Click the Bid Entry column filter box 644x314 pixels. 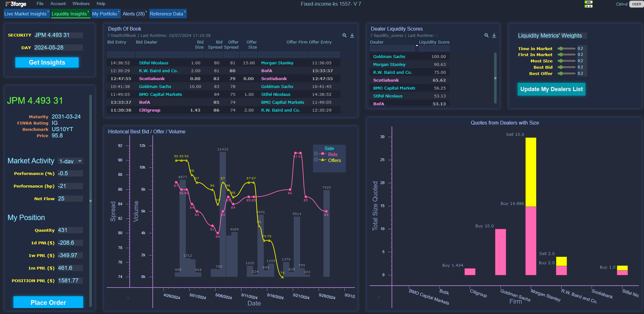tap(121, 55)
